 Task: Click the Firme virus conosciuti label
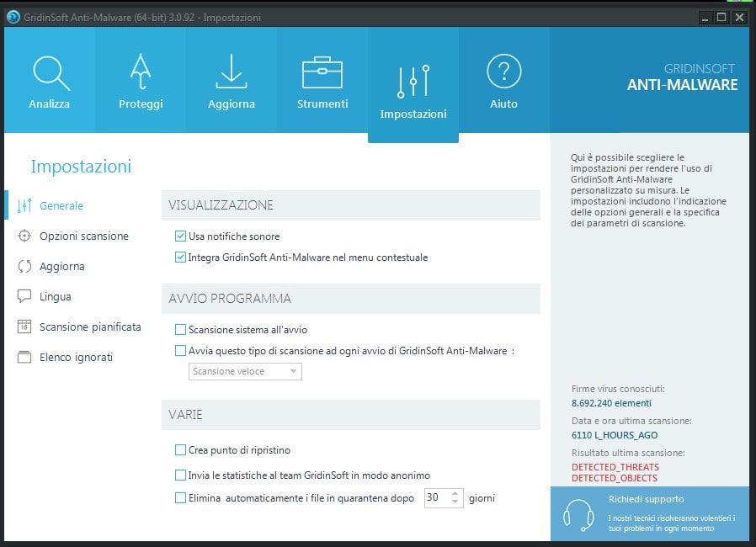[618, 389]
